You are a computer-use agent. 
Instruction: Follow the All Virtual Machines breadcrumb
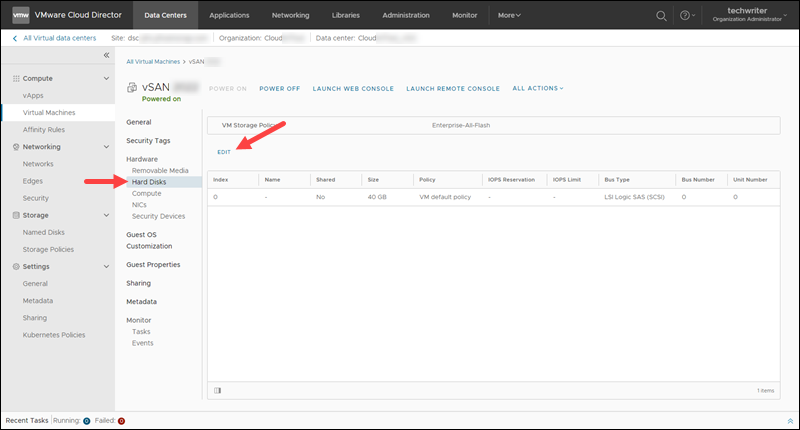point(153,62)
